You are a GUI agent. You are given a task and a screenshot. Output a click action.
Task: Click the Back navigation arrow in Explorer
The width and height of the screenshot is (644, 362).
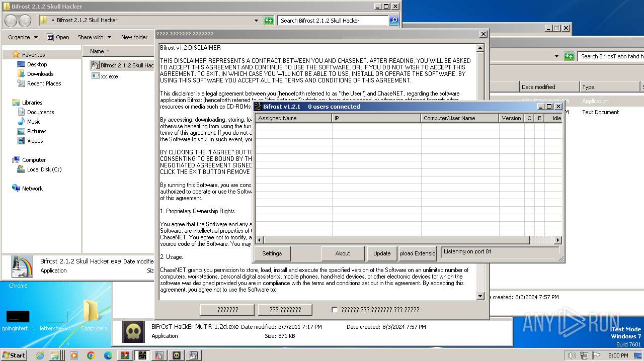coord(11,21)
